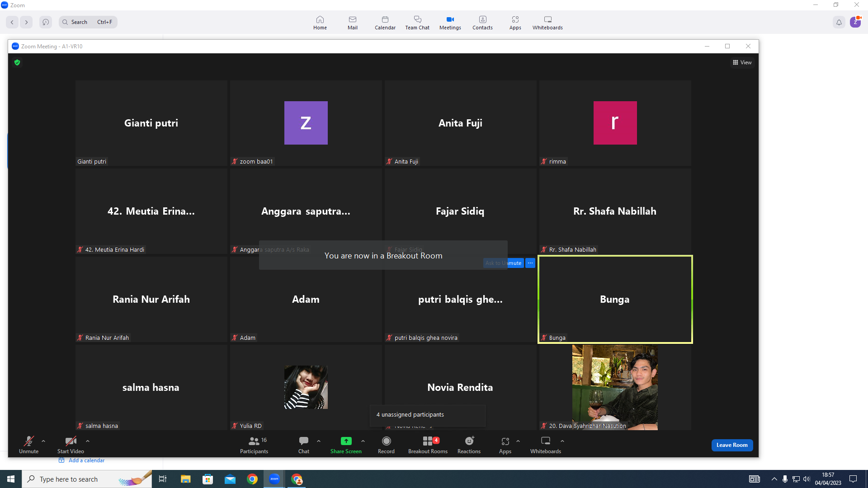Select the zoom baa01 participant tile
Viewport: 868px width, 488px height.
[x=306, y=123]
